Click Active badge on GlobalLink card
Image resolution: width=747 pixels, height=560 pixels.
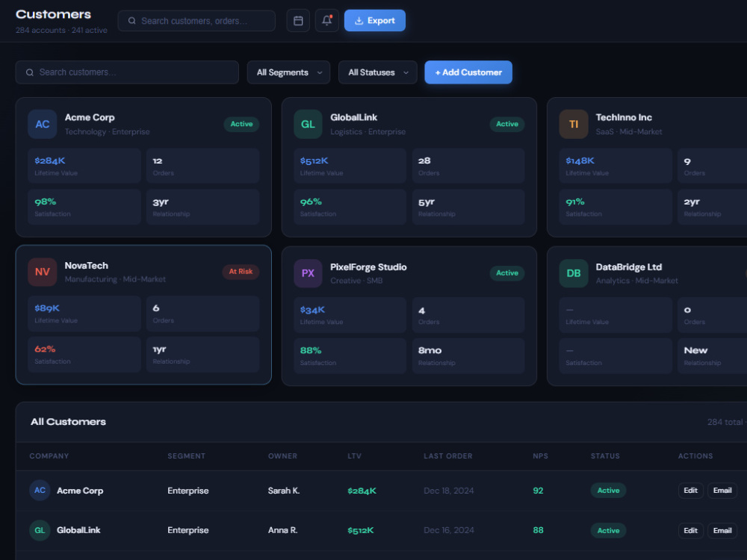click(x=507, y=124)
